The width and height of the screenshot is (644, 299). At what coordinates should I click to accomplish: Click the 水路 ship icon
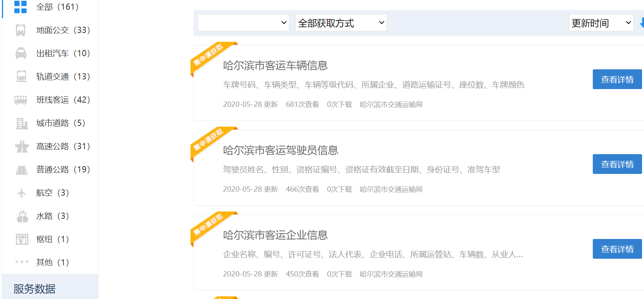pos(23,216)
